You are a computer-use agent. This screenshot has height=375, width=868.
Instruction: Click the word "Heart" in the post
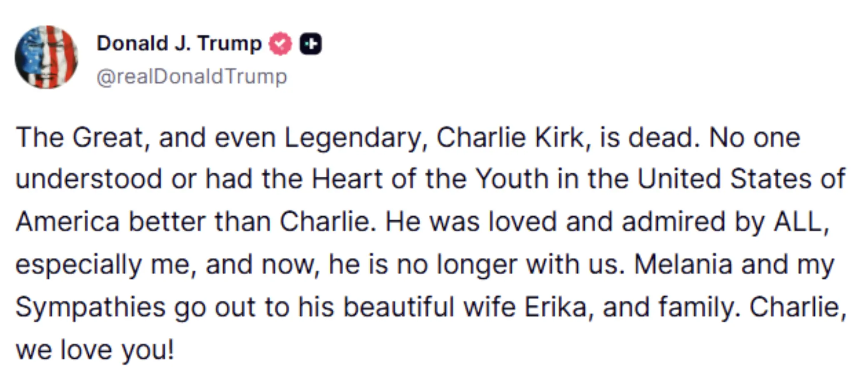coord(347,179)
